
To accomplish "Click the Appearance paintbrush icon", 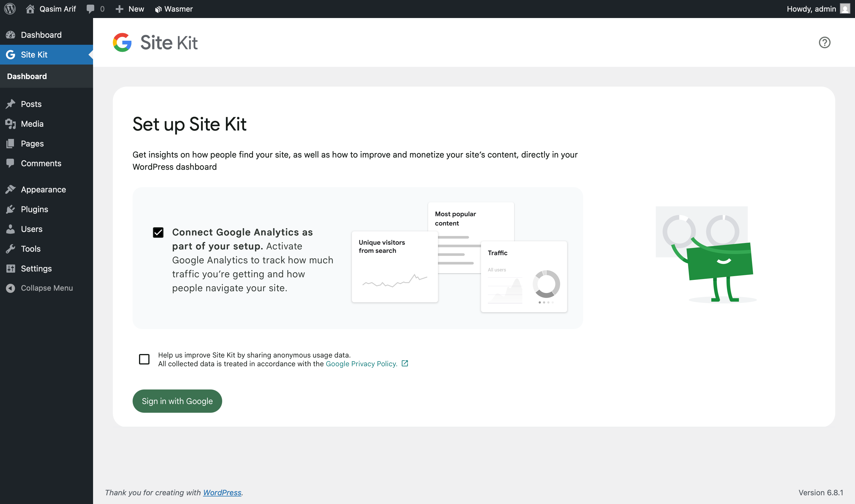I will tap(10, 190).
